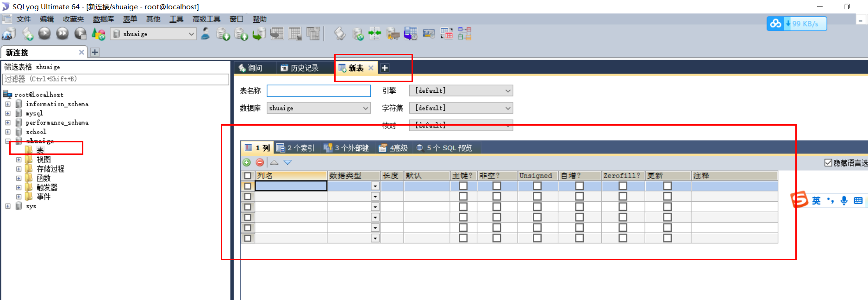The image size is (868, 300).
Task: Check 自增? box in first column row
Action: 579,186
